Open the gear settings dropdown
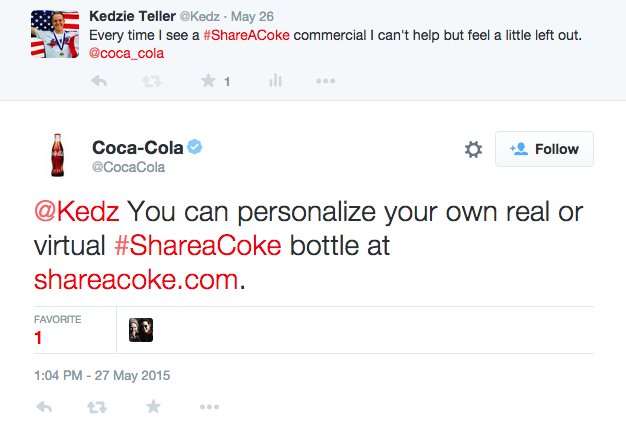 [473, 149]
